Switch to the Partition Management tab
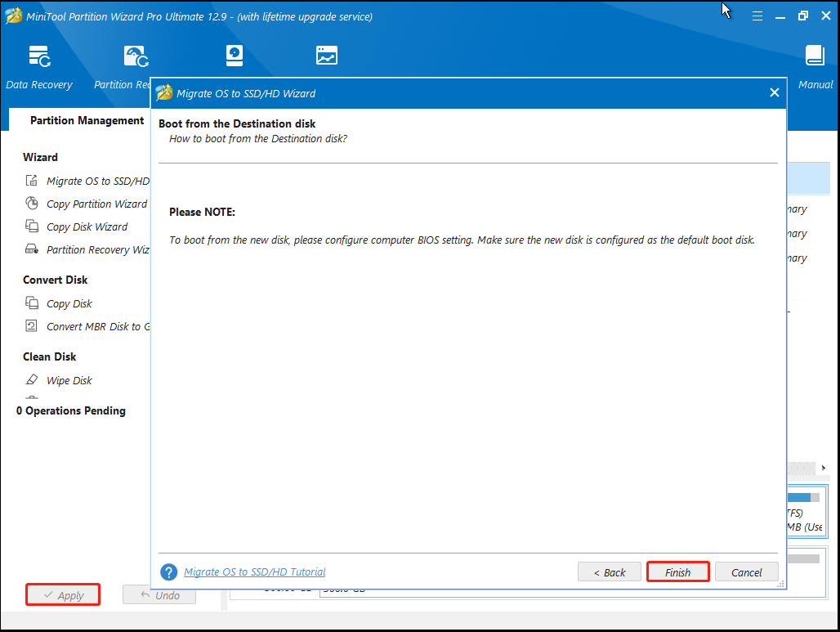The height and width of the screenshot is (632, 840). [x=87, y=121]
